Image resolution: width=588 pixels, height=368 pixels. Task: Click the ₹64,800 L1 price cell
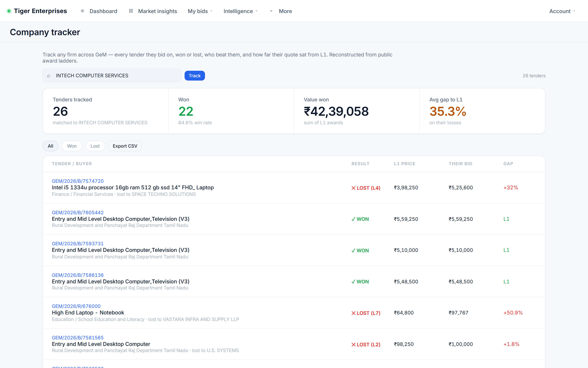tap(404, 313)
